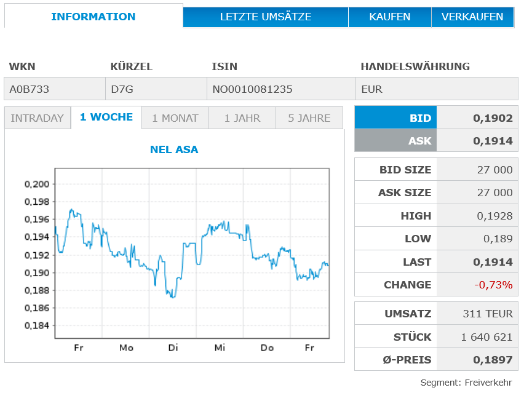
Task: Select the WKN value A0B733
Action: click(29, 89)
